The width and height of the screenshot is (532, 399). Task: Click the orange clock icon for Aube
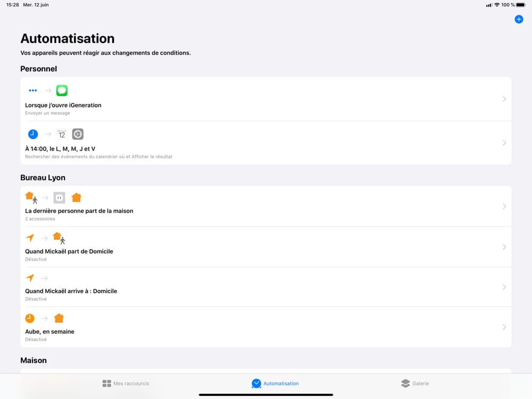[x=30, y=319]
